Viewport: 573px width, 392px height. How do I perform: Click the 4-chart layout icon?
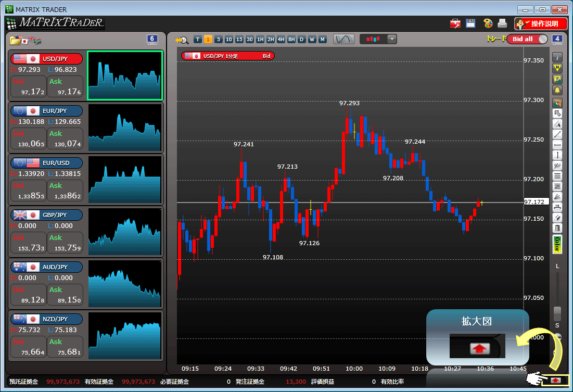(557, 39)
